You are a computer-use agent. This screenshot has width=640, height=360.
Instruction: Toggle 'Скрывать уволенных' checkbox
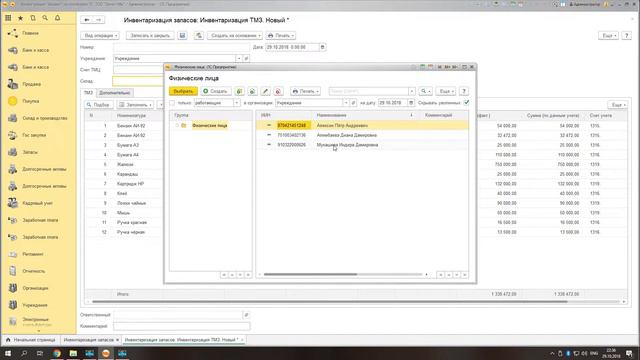click(467, 102)
